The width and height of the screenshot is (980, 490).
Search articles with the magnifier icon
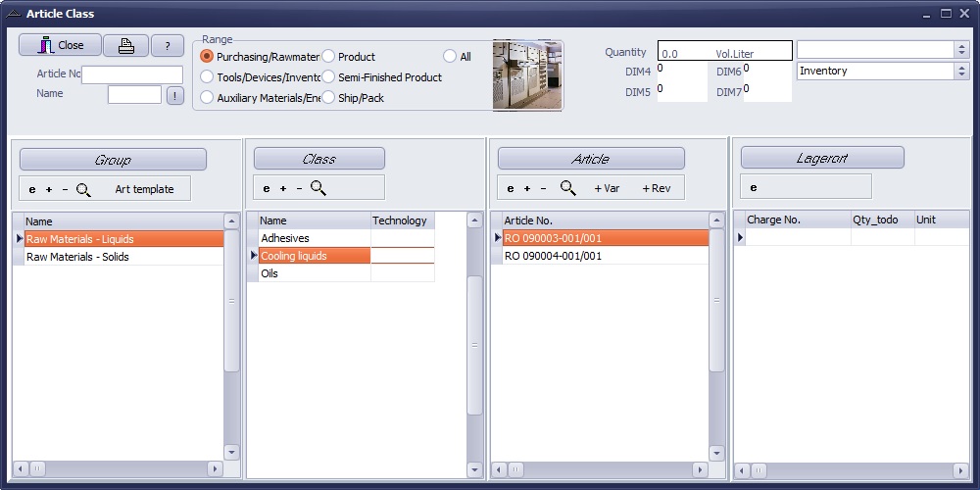(x=567, y=188)
